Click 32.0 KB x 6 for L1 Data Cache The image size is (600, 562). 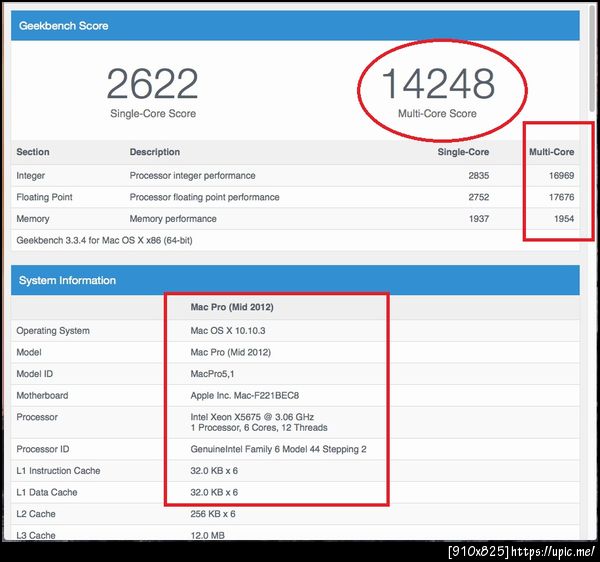(x=214, y=492)
